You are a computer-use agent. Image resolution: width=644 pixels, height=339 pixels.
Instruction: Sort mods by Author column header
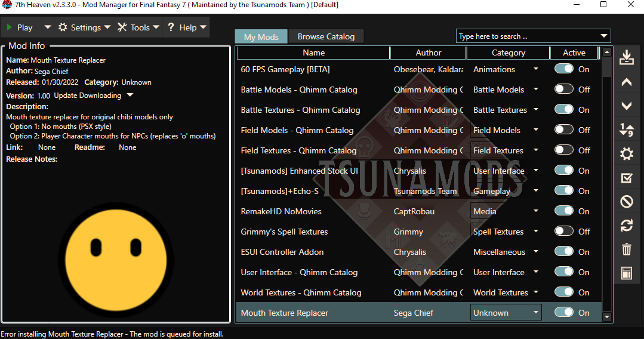tap(429, 53)
